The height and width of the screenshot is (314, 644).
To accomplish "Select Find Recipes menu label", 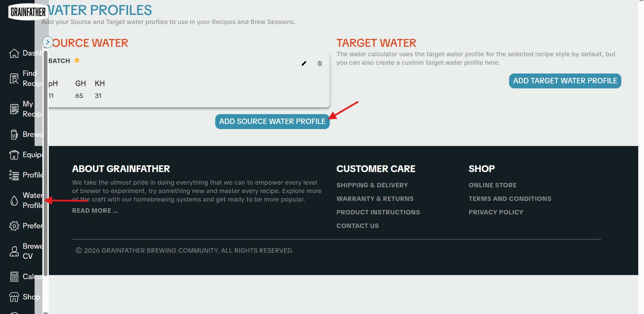I will tap(33, 79).
